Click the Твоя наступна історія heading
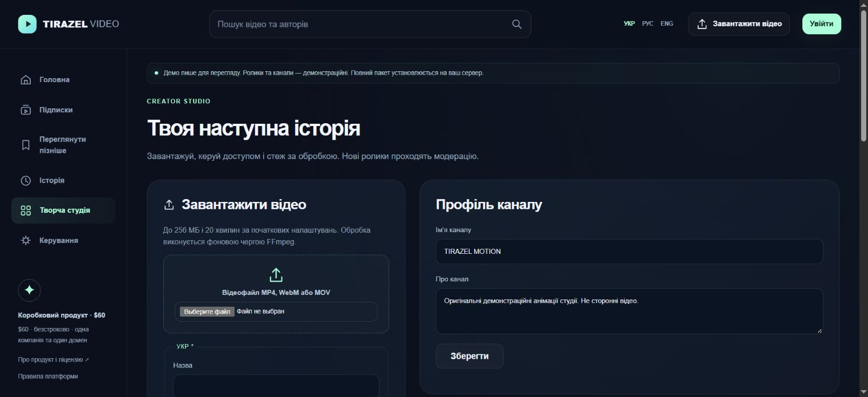 (254, 128)
